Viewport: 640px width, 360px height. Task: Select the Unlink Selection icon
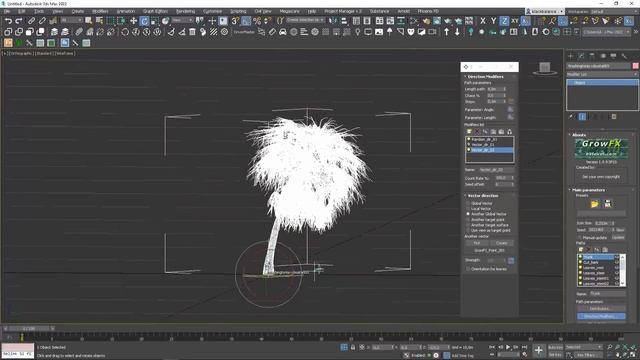coord(42,21)
